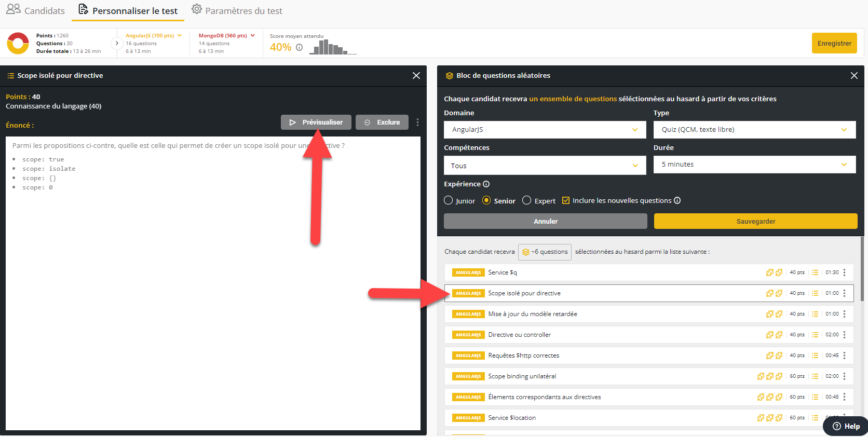Switch to the Candidats tab
This screenshot has height=437, width=868.
[x=36, y=10]
